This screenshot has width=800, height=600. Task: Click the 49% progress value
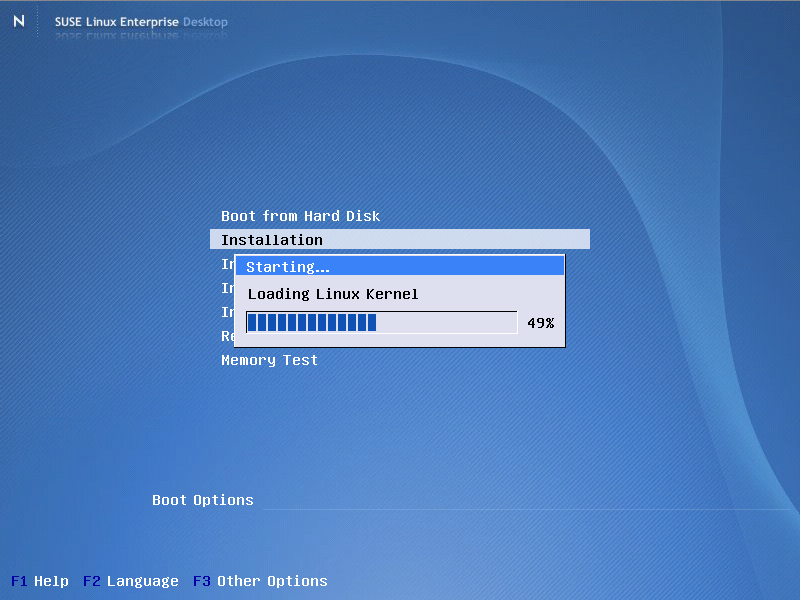coord(541,323)
